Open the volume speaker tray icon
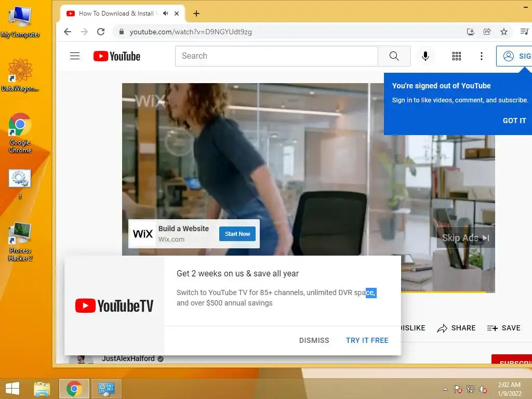532x399 pixels. click(x=483, y=389)
